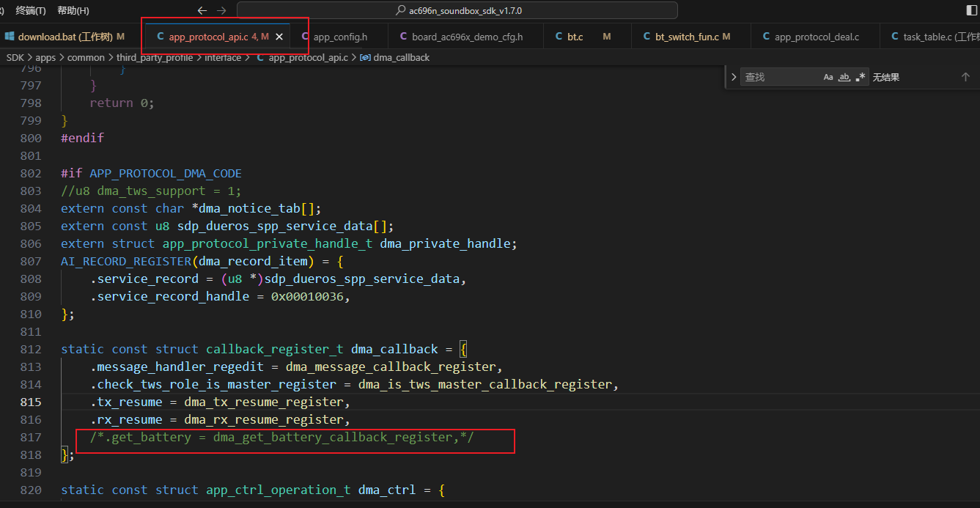The height and width of the screenshot is (508, 980).
Task: Click dma_is_tws_master_callback_register in code
Action: click(x=485, y=384)
